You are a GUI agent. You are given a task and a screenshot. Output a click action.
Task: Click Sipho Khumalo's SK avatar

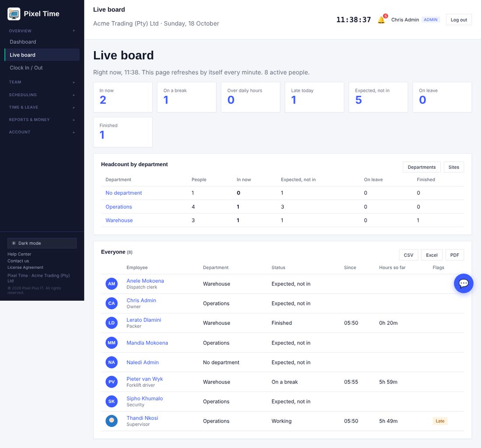112,401
